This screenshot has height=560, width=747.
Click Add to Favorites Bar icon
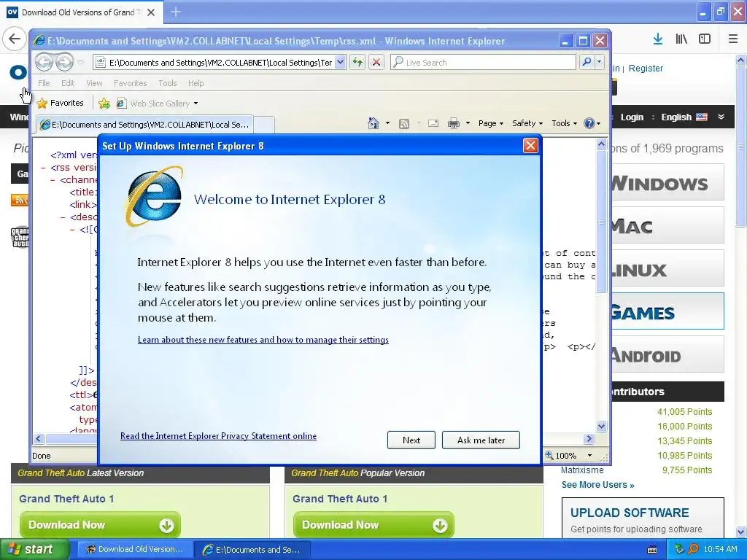click(x=104, y=103)
